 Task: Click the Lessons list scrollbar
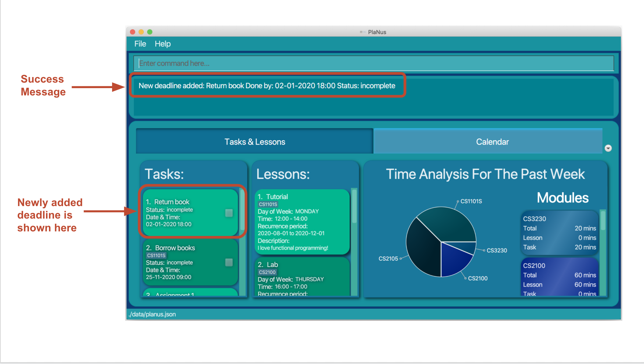pyautogui.click(x=354, y=206)
